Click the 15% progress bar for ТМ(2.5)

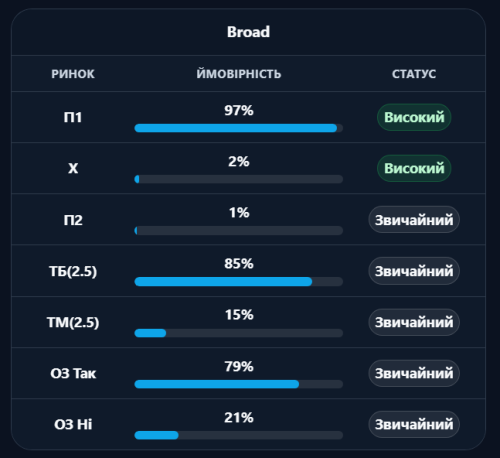click(x=239, y=333)
